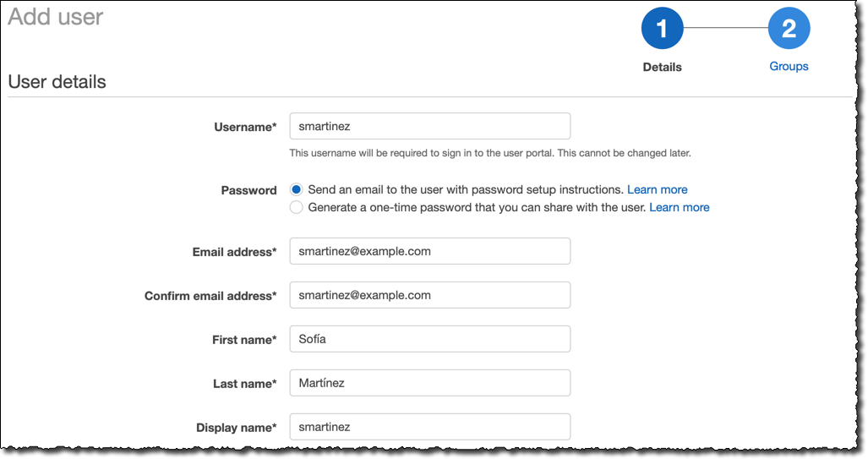
Task: Open the Groups step link
Action: coord(789,66)
